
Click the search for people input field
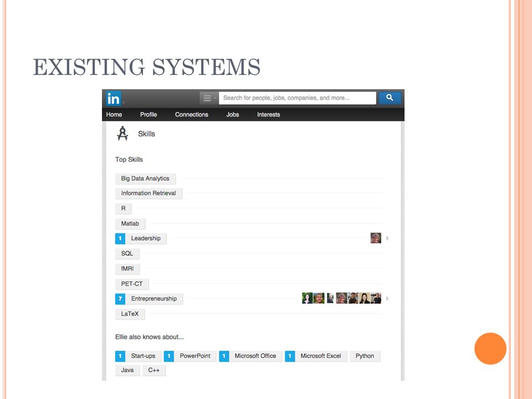(297, 98)
